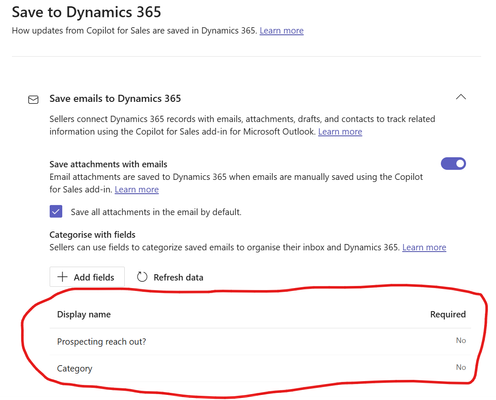496x400 pixels.
Task: Open Learn more link after Microsoft Outlook sentence
Action: click(x=340, y=132)
